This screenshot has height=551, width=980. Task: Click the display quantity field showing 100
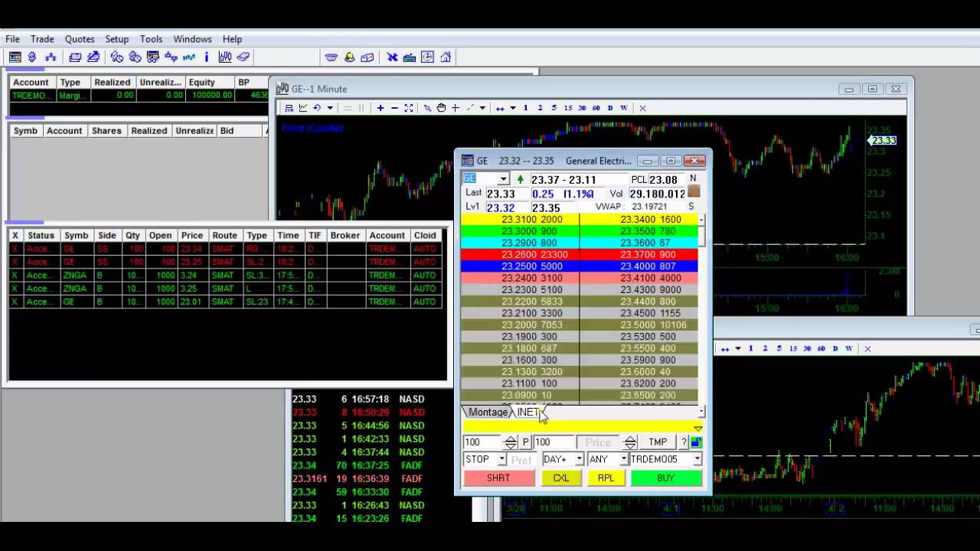point(554,442)
